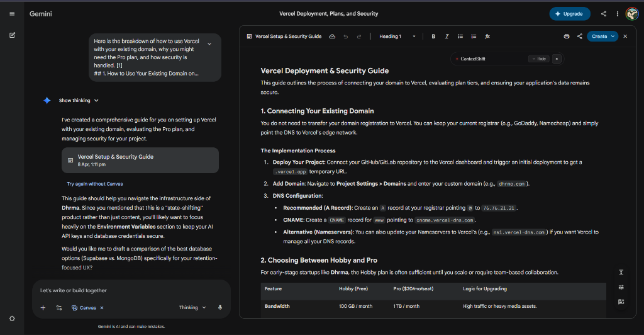644x335 pixels.
Task: Share the conversation from the top bar
Action: (603, 14)
